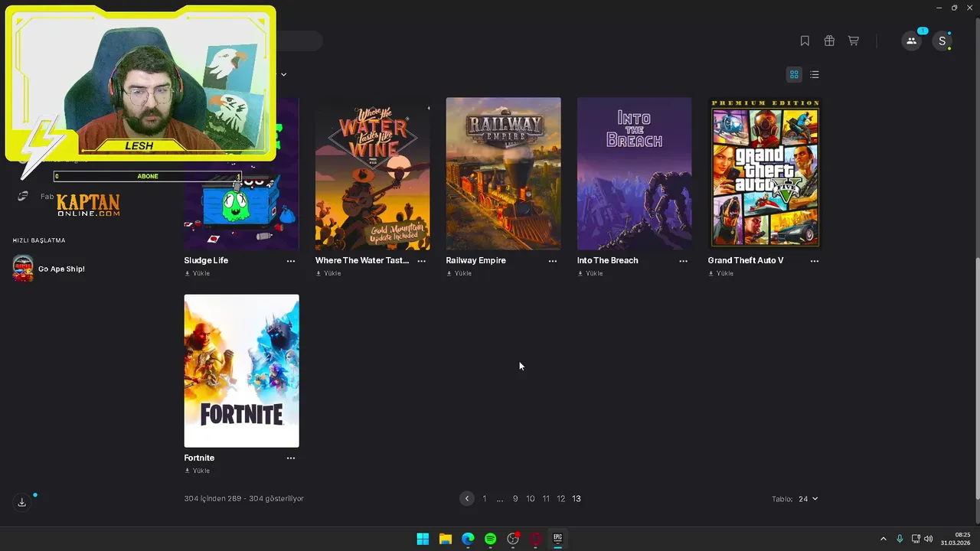Show hidden tray icons chevron
The height and width of the screenshot is (551, 980).
coord(883,539)
